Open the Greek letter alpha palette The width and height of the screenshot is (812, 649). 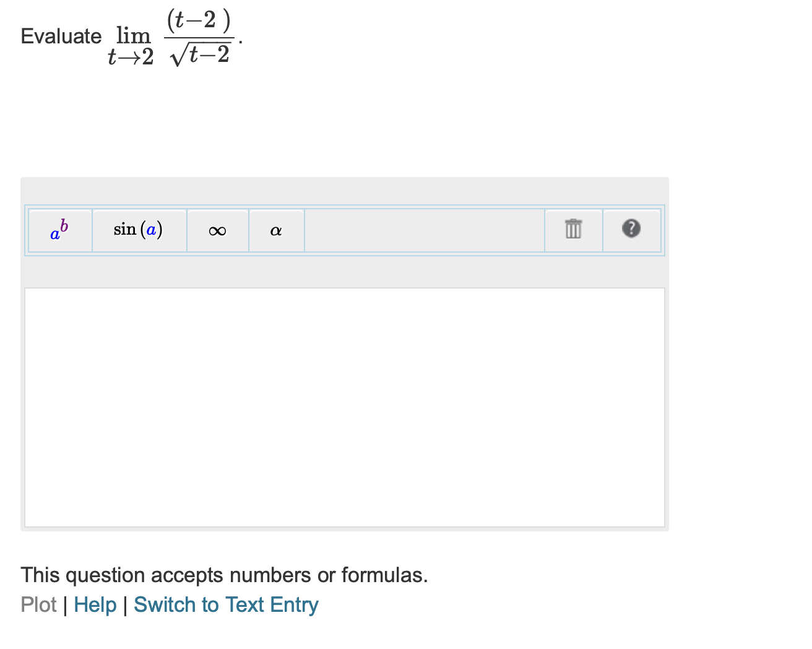(276, 230)
